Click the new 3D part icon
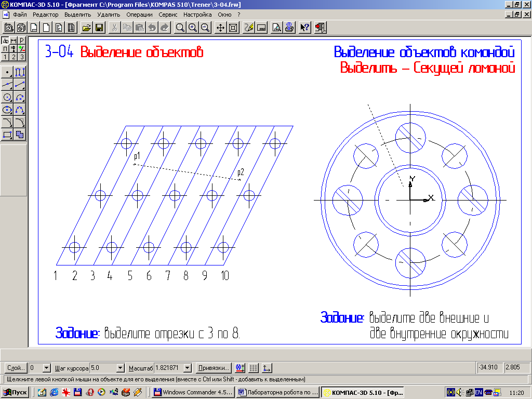Image resolution: width=532 pixels, height=399 pixels. pyautogui.click(x=21, y=28)
